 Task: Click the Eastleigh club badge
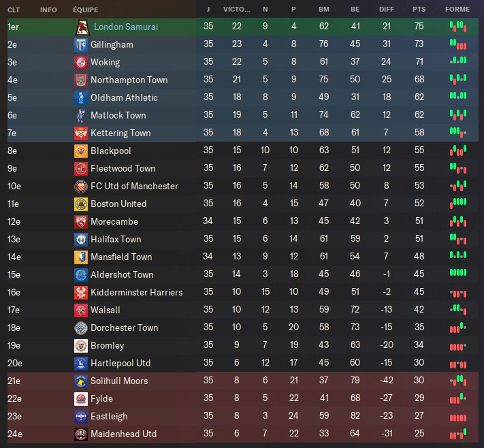coord(80,417)
